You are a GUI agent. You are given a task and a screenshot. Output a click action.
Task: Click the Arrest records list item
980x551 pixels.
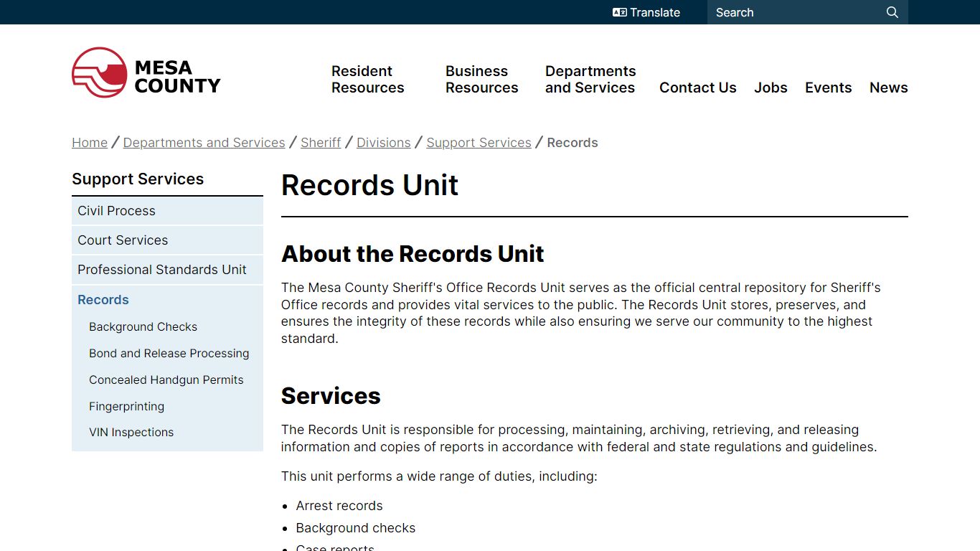tap(339, 506)
